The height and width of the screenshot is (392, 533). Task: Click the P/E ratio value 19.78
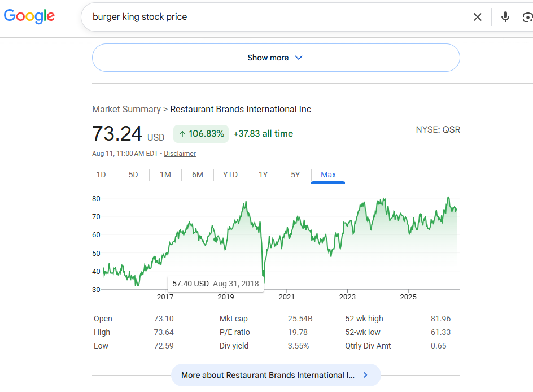coord(298,332)
